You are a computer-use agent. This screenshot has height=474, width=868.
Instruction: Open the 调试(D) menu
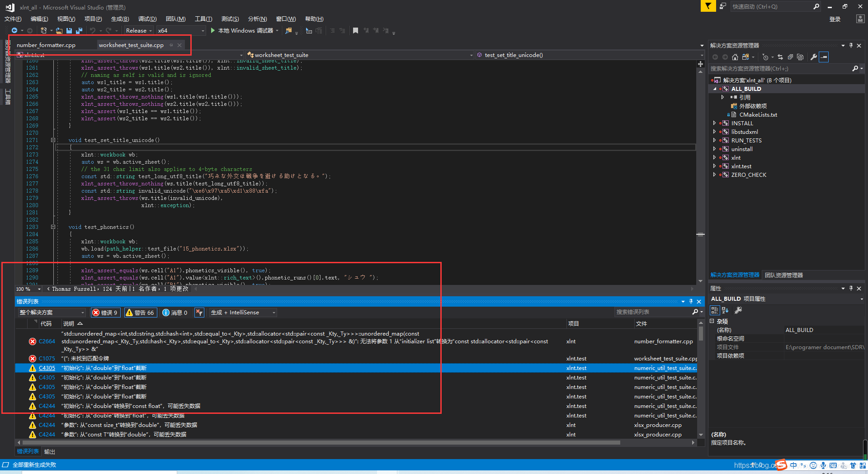(146, 19)
